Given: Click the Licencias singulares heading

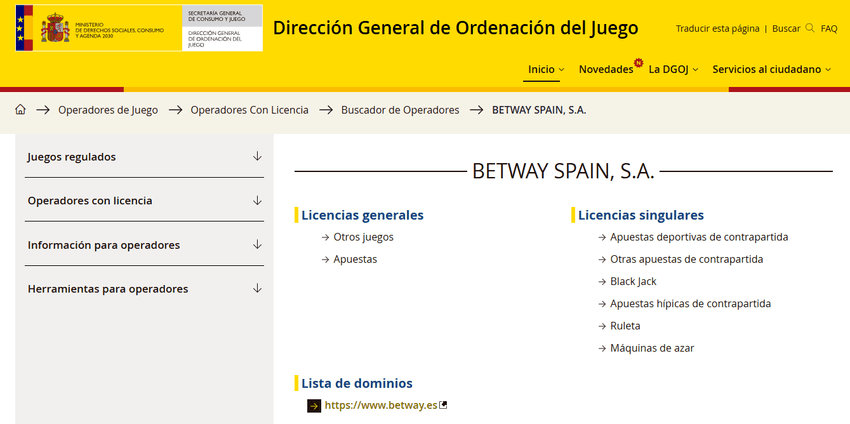Looking at the screenshot, I should tap(641, 215).
